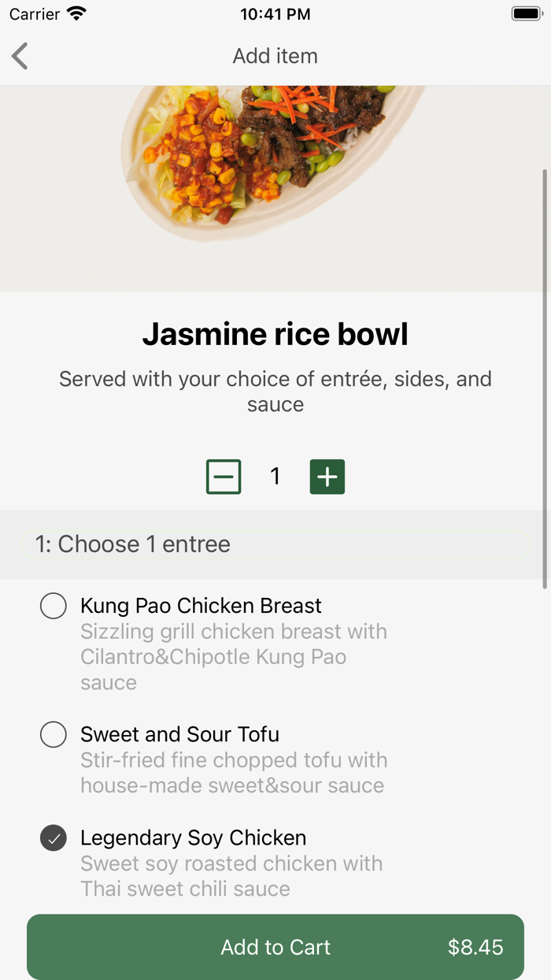Click the Kung Pao Chicken Breast title
This screenshot has width=551, height=980.
(201, 606)
